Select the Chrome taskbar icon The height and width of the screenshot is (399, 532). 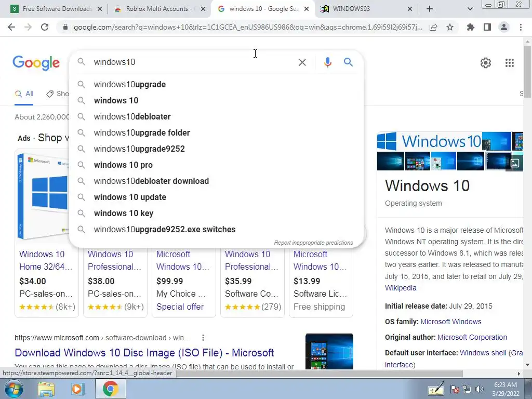pos(111,389)
